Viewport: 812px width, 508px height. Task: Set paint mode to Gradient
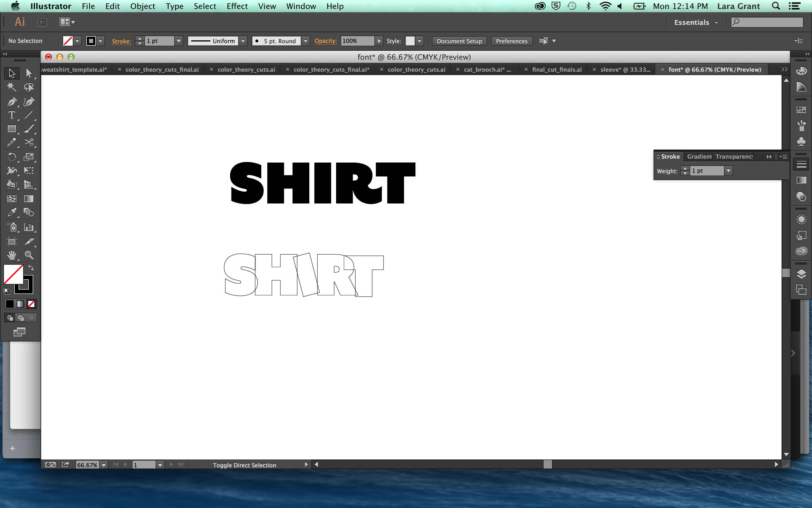coord(21,304)
